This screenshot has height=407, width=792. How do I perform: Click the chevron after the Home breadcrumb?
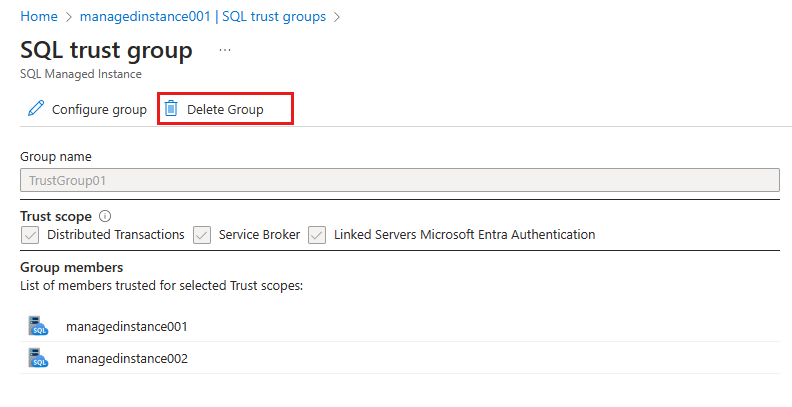coord(69,17)
